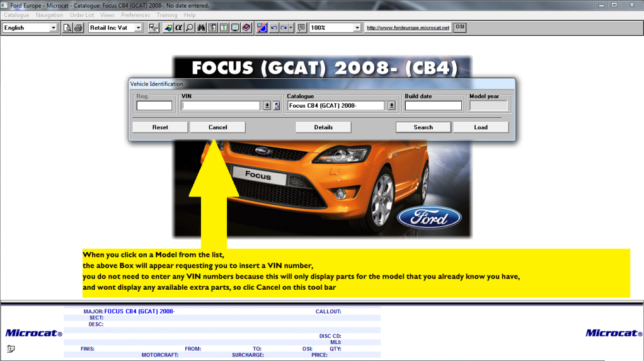Click the Model year field
Image resolution: width=644 pixels, height=361 pixels.
click(488, 106)
